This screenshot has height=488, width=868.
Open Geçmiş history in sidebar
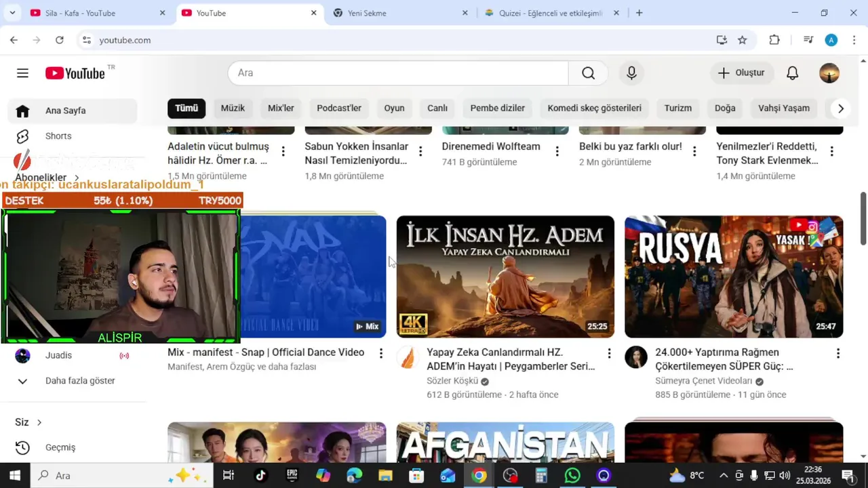[73, 447]
